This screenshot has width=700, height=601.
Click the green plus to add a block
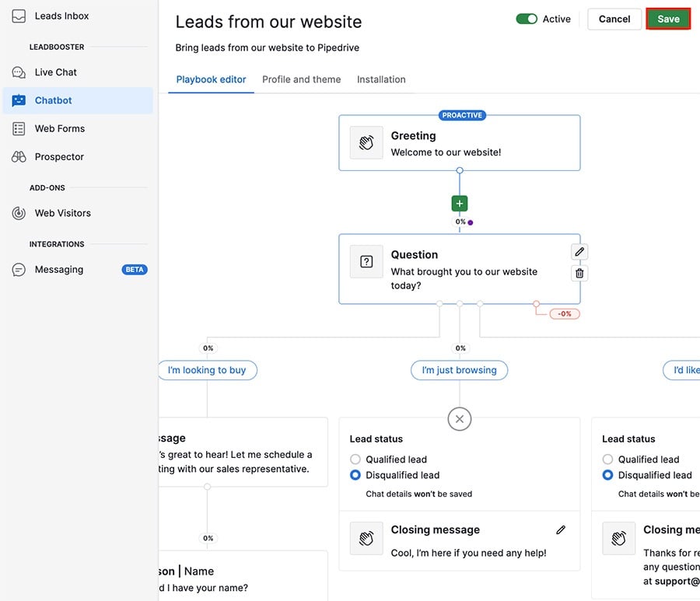[459, 203]
